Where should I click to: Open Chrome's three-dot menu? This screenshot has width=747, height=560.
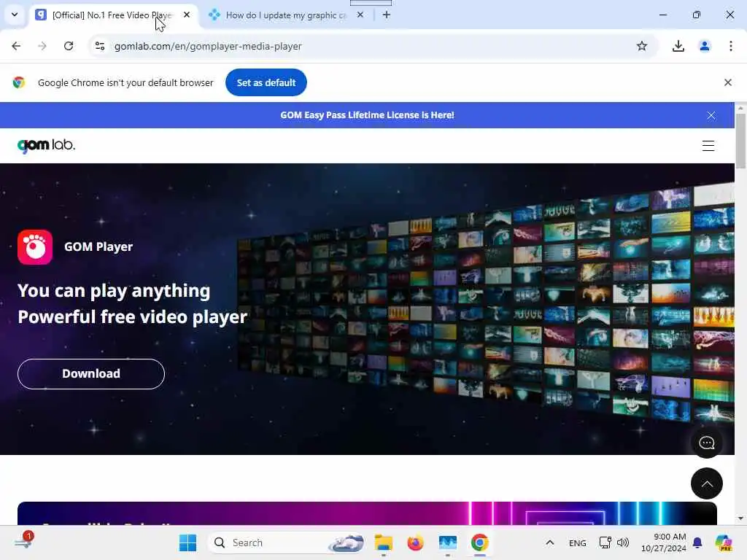coord(730,46)
